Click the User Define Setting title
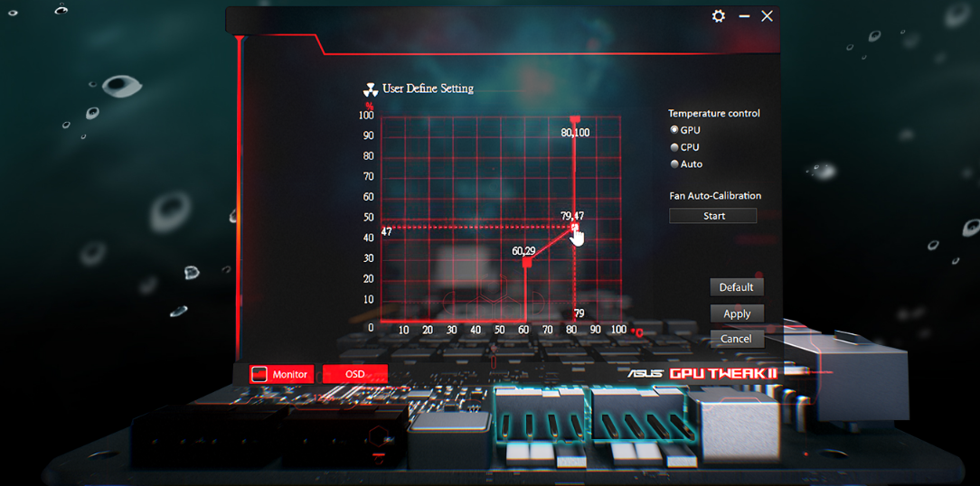 point(428,89)
